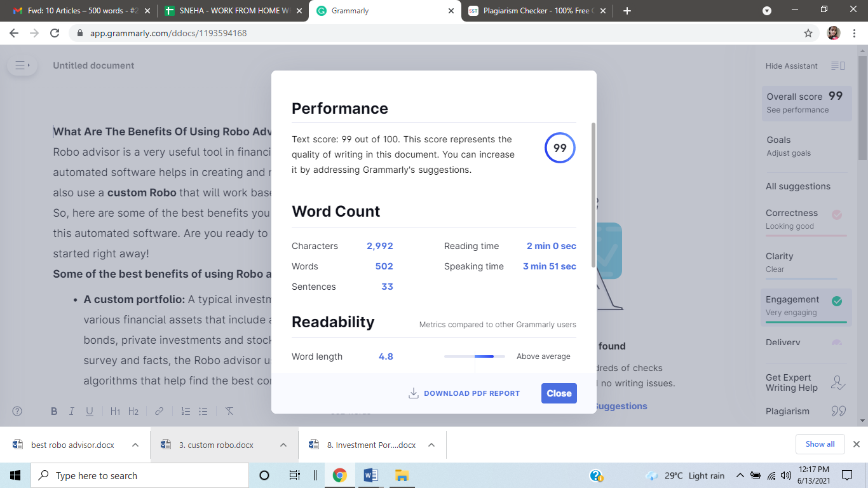This screenshot has height=488, width=868.
Task: Click DOWNLOAD PDF REPORT
Action: click(471, 393)
